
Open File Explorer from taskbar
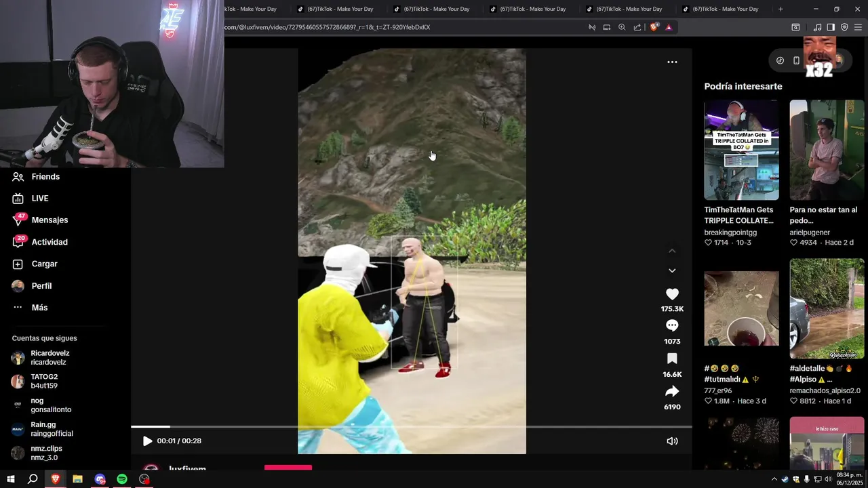(x=77, y=479)
